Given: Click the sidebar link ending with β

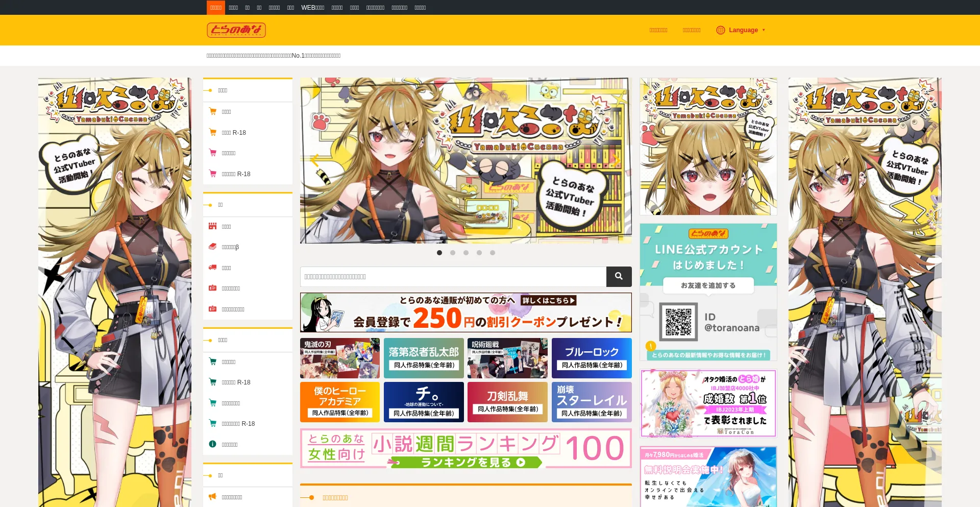Looking at the screenshot, I should 230,247.
